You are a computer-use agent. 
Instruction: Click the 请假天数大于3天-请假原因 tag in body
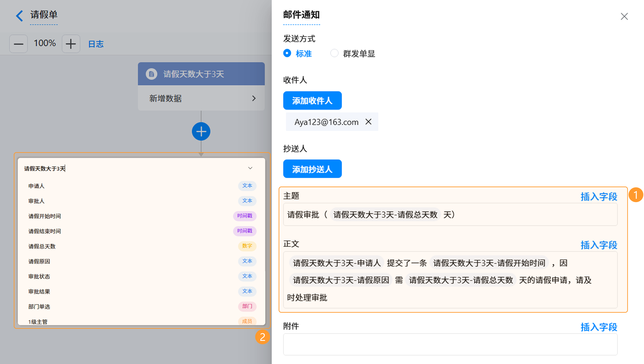(x=341, y=280)
